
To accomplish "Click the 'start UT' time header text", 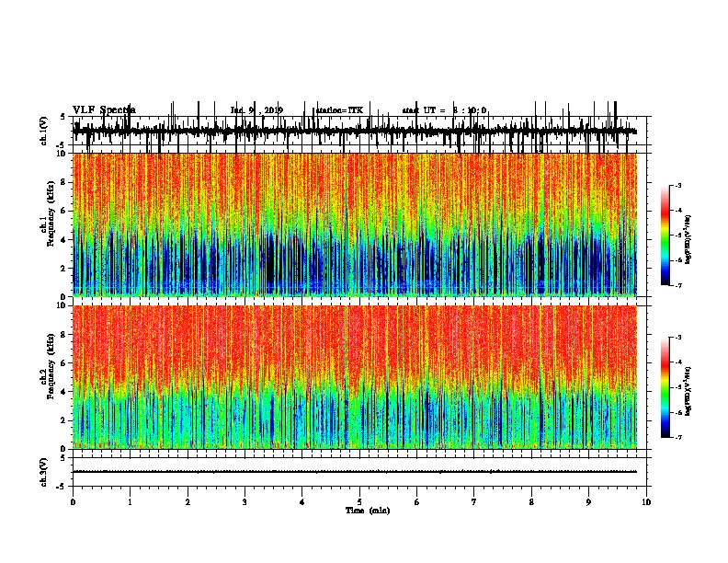I will (x=444, y=110).
